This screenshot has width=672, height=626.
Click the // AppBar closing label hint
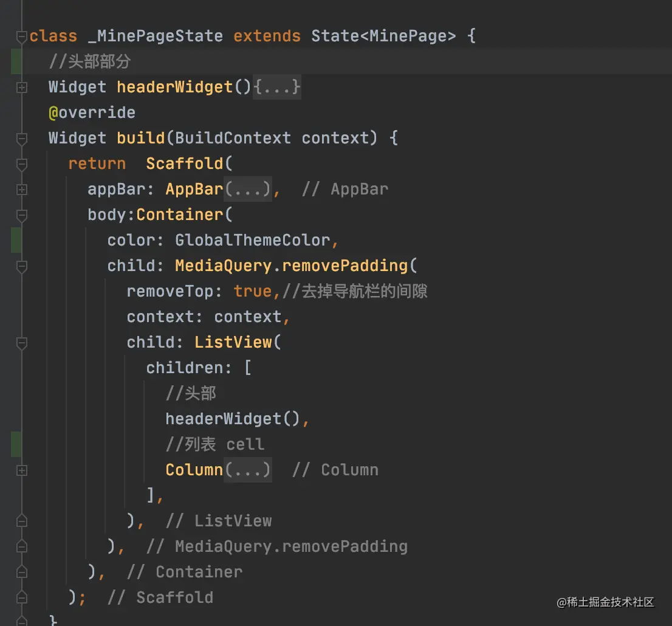[346, 189]
